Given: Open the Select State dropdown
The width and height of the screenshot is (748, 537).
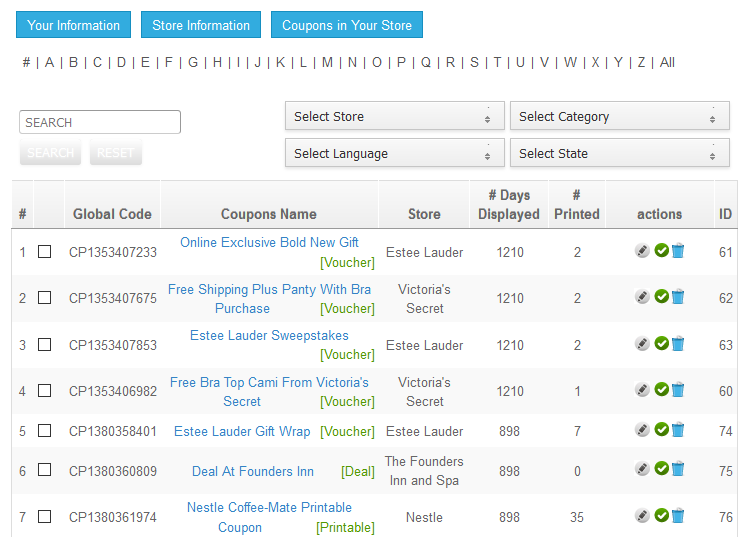Looking at the screenshot, I should [x=619, y=154].
